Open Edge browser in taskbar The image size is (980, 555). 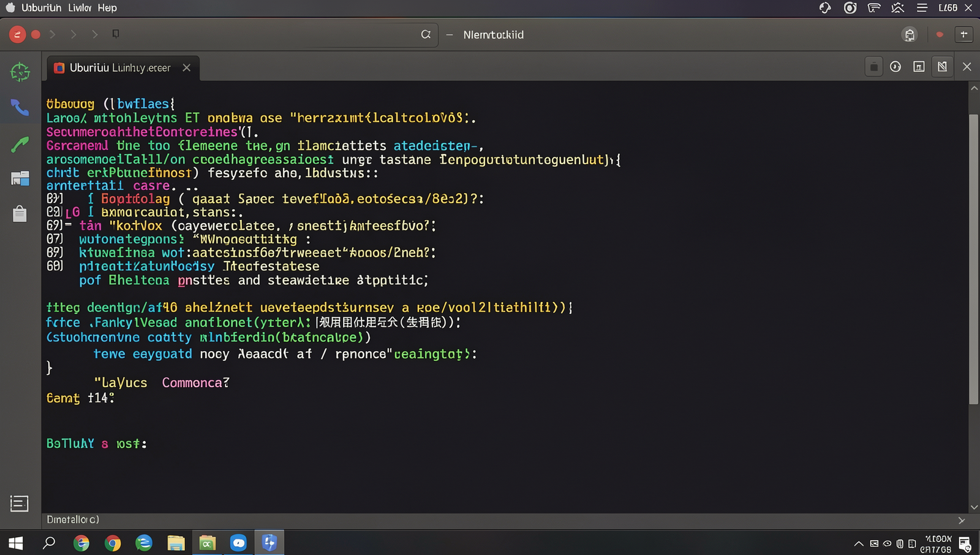144,543
